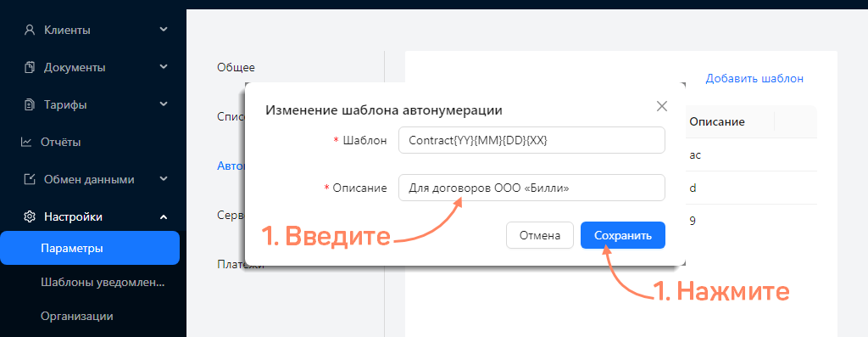The image size is (868, 337).
Task: Select Параметры submenu item
Action: coord(90,249)
